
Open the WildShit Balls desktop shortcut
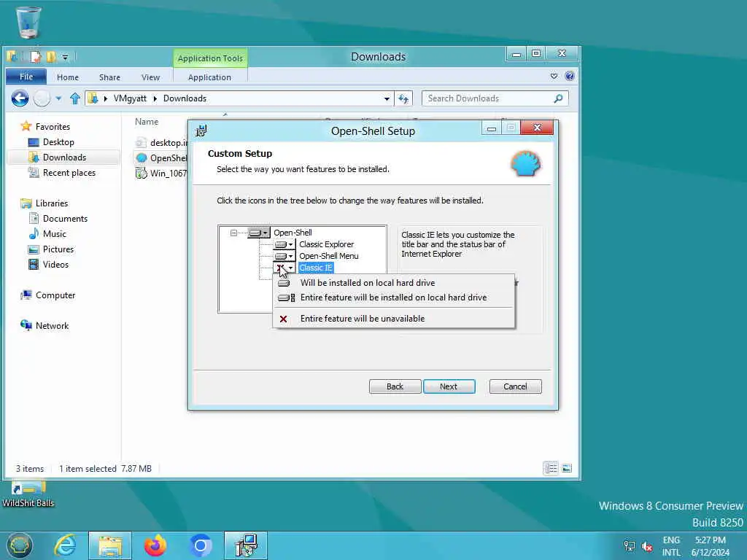pos(28,494)
